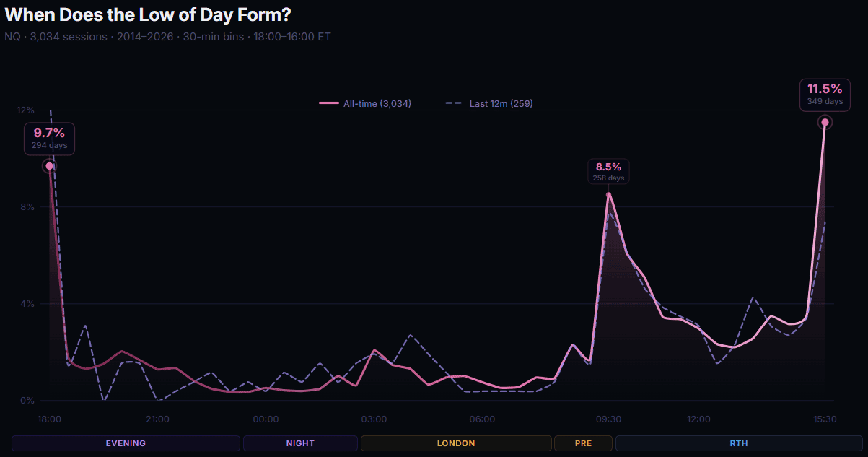Screen dimensions: 868x457
Task: Click the pink data point at 15:30 peak
Action: [x=825, y=123]
